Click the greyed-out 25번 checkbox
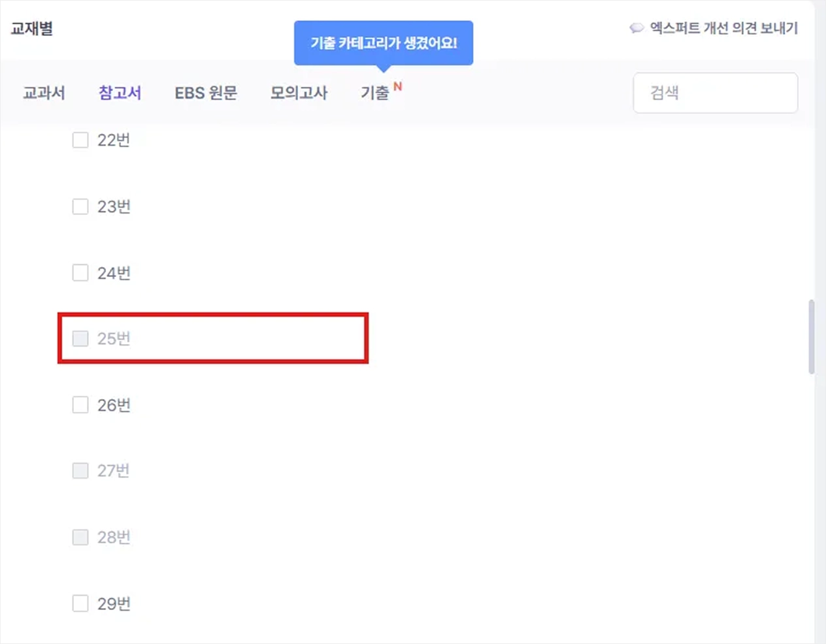Image resolution: width=826 pixels, height=644 pixels. pyautogui.click(x=80, y=338)
